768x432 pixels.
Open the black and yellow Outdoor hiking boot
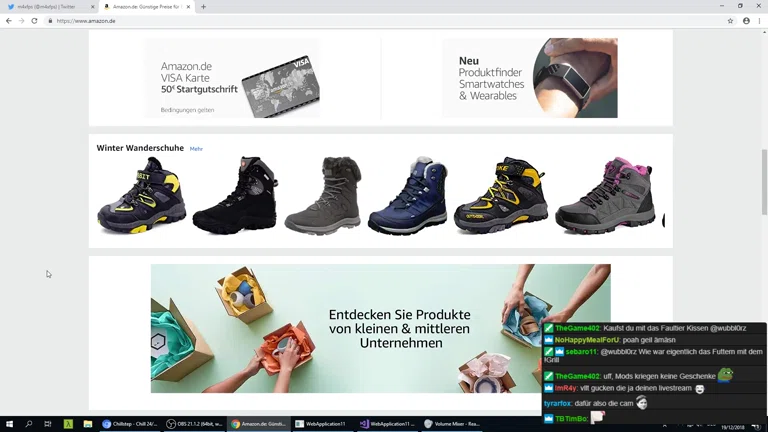501,195
